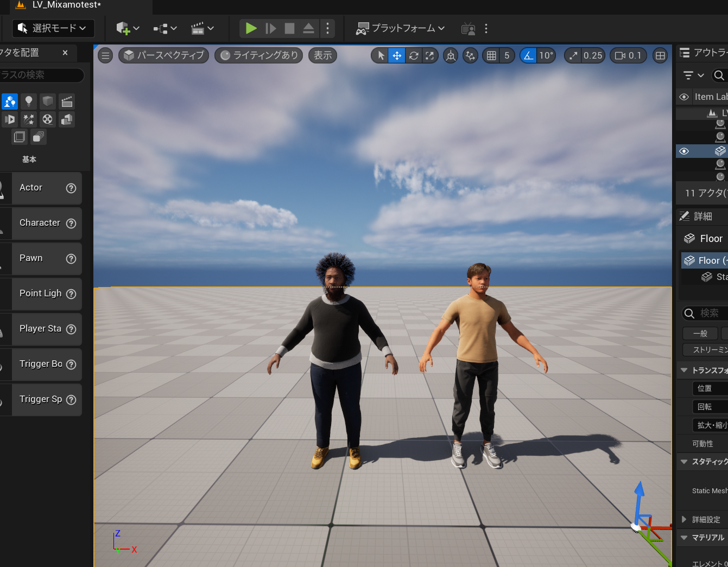Open the Visual Effects fireworks category icon
728x567 pixels.
pos(29,119)
